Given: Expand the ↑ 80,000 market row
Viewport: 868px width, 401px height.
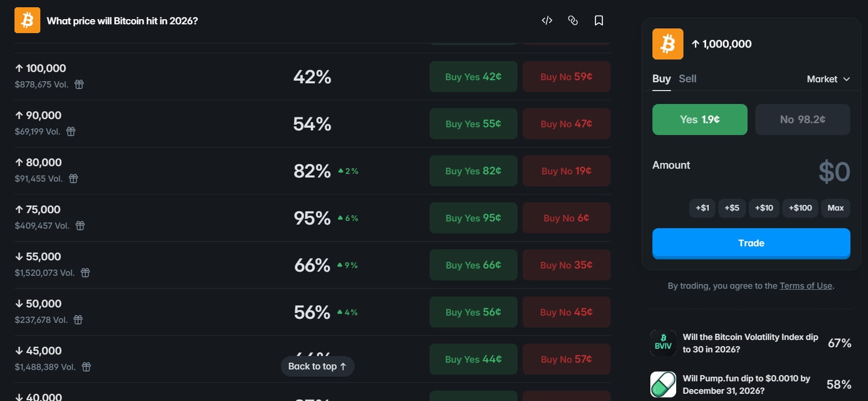Looking at the screenshot, I should pyautogui.click(x=155, y=171).
